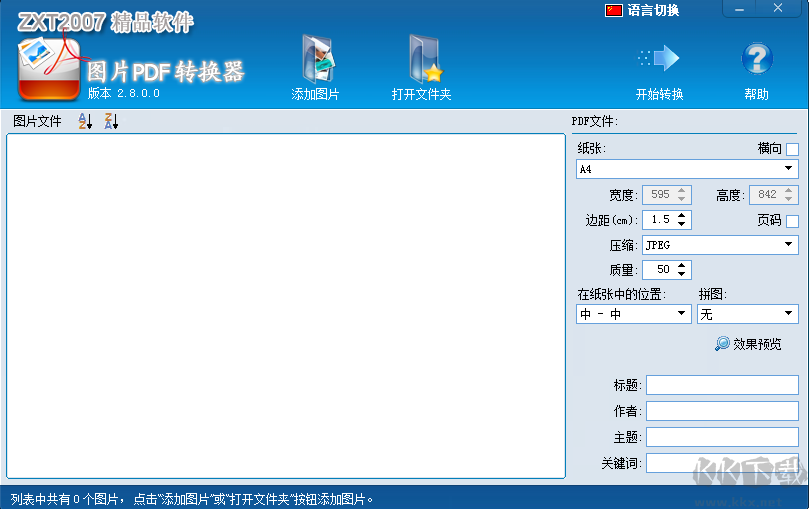Click inside the empty image file list
This screenshot has height=509, width=809.
(x=286, y=306)
